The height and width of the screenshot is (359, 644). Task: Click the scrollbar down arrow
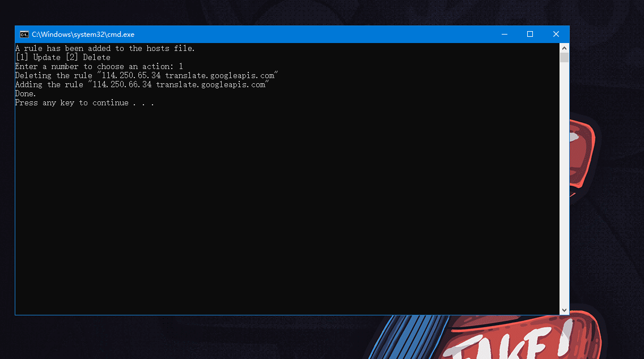(x=564, y=310)
